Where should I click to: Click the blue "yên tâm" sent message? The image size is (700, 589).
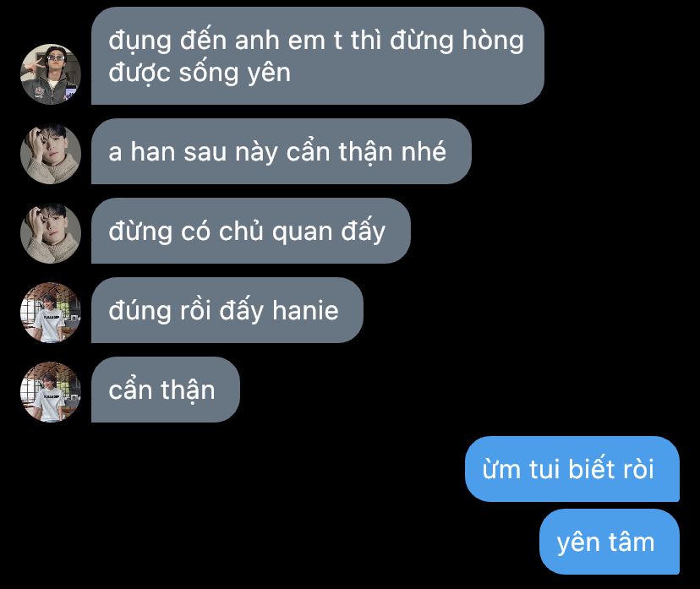(610, 542)
